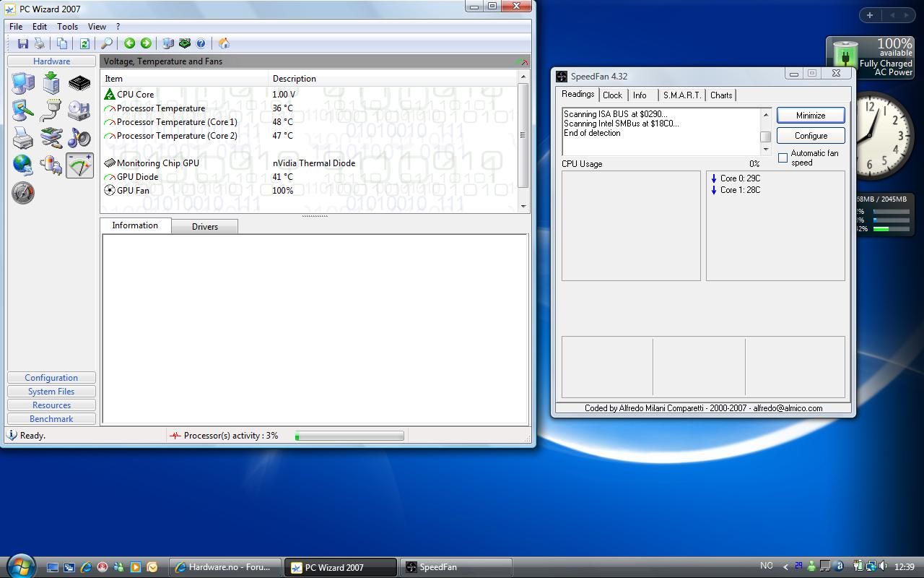Open the System Files section button

click(x=51, y=392)
